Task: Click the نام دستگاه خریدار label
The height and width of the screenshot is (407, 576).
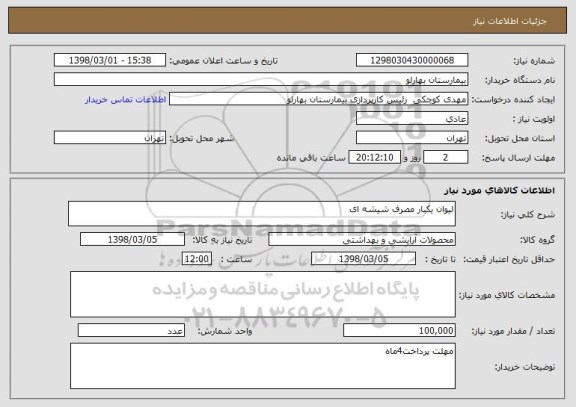Action: coord(520,80)
